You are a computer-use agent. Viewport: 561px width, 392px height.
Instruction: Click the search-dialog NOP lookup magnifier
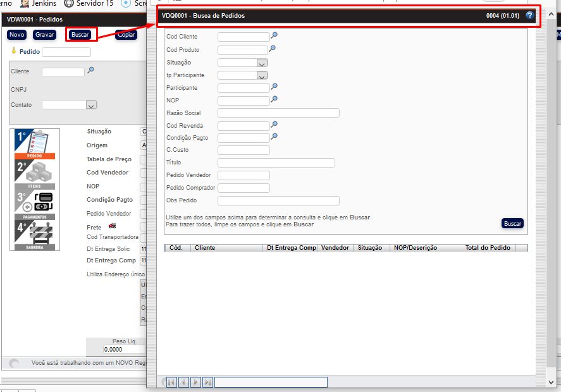(274, 99)
